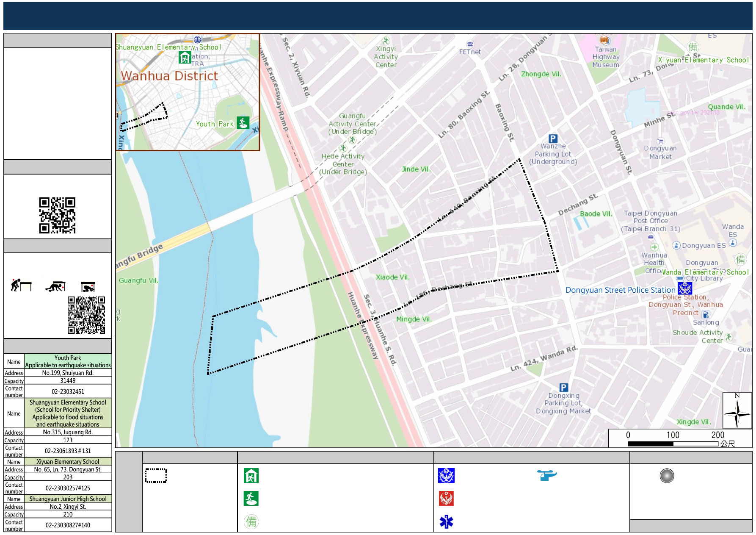Click the capacity value '123'
Viewport: 756px width, 535px height.
tap(68, 440)
